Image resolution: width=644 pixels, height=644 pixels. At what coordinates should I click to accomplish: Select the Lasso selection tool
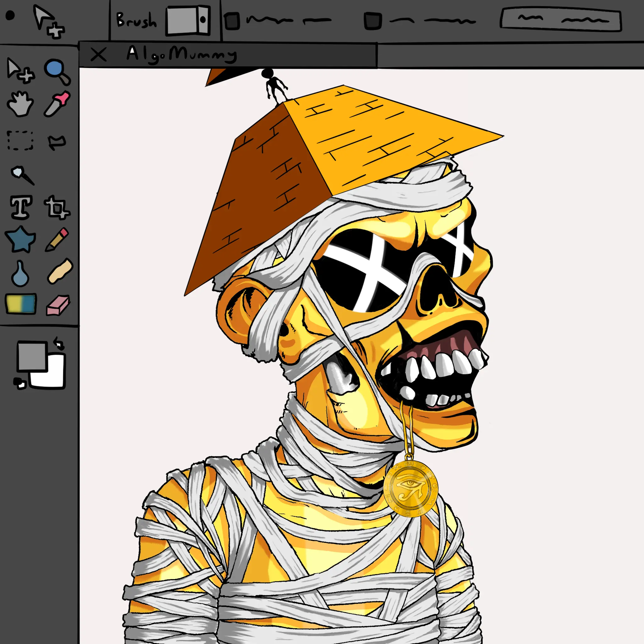pyautogui.click(x=57, y=142)
